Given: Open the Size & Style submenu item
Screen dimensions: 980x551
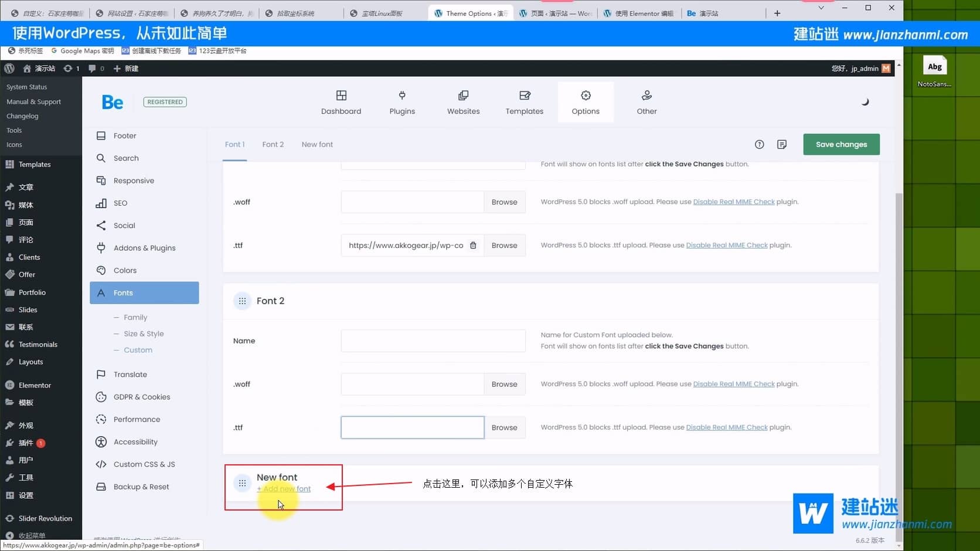Looking at the screenshot, I should pyautogui.click(x=144, y=334).
